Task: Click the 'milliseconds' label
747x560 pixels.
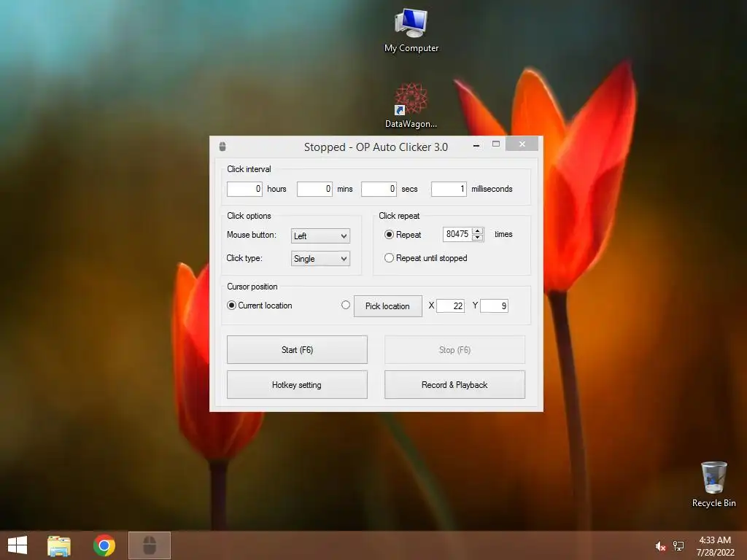Action: pos(492,189)
